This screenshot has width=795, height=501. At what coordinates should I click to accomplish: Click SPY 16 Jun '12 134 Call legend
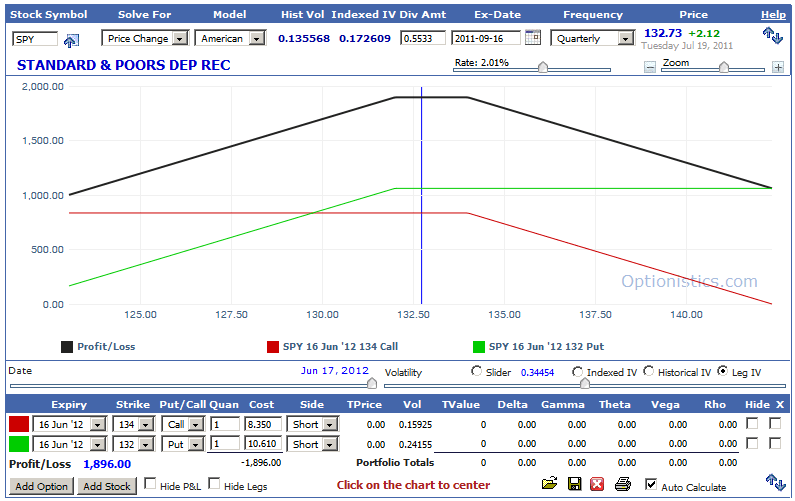(340, 347)
